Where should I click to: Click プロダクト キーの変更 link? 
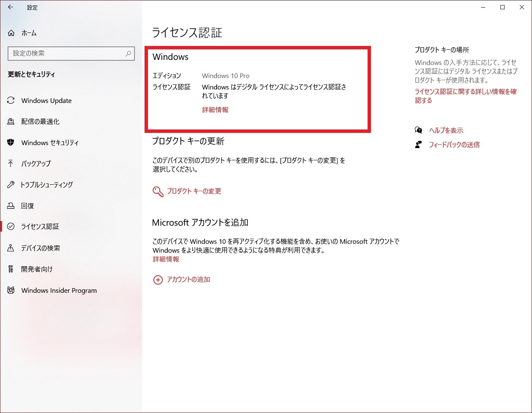(194, 191)
